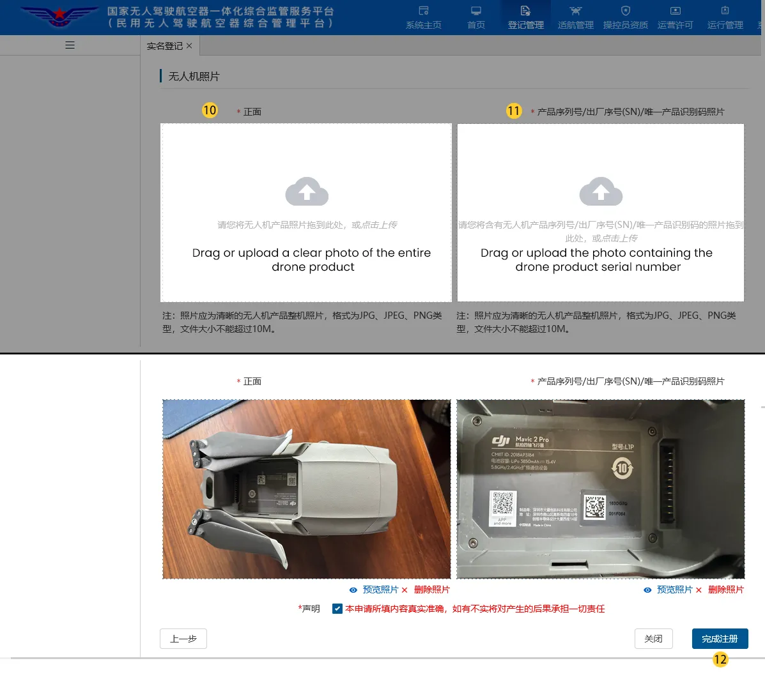Screen dimensions: 765x700
Task: Open 系统主页 from the navigation bar
Action: tap(423, 17)
